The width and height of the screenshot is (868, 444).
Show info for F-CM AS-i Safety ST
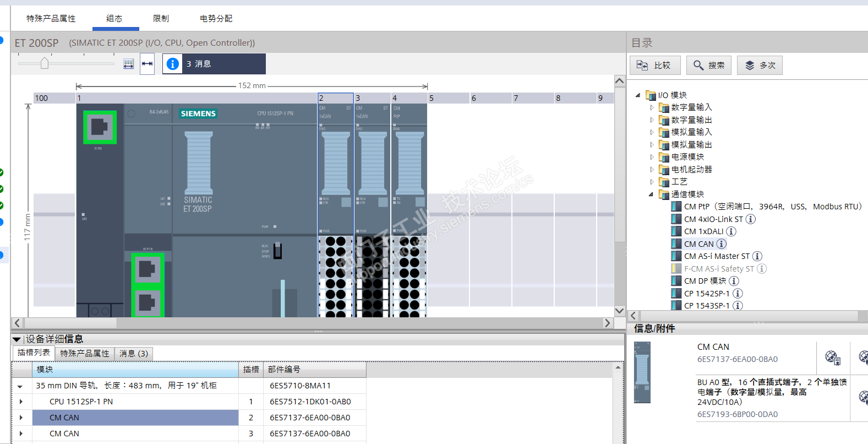(x=762, y=269)
